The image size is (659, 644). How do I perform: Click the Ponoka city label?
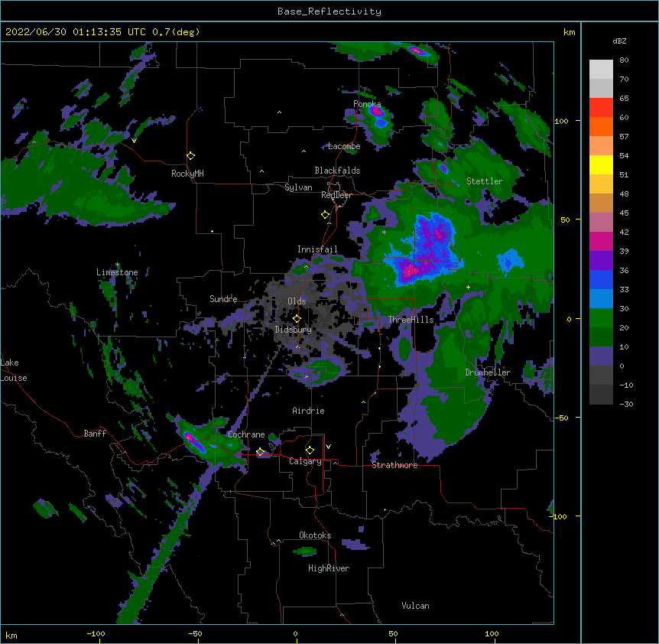[367, 104]
